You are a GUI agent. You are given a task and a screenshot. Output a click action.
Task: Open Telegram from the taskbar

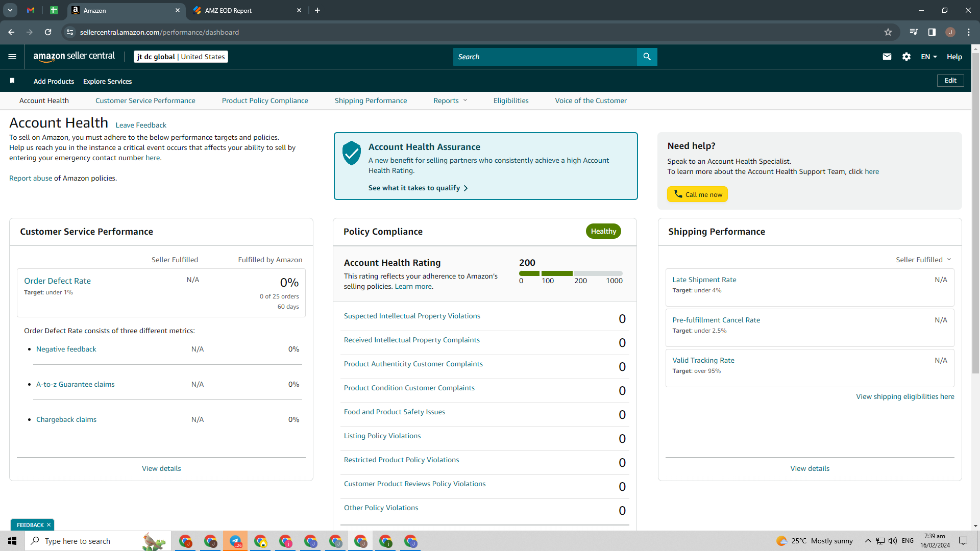(x=235, y=541)
